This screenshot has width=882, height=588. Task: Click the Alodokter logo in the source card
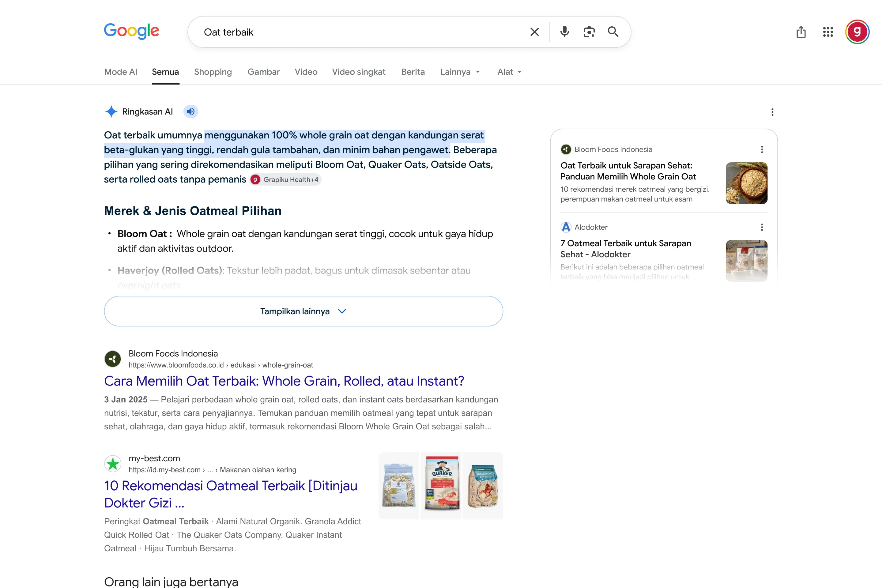(x=566, y=227)
